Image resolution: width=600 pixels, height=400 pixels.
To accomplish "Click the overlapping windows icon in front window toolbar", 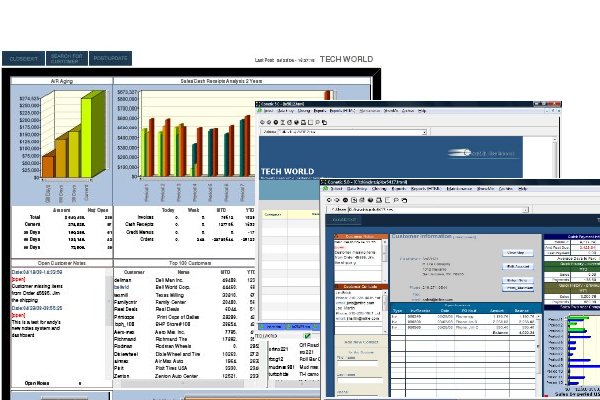I will pos(404,200).
